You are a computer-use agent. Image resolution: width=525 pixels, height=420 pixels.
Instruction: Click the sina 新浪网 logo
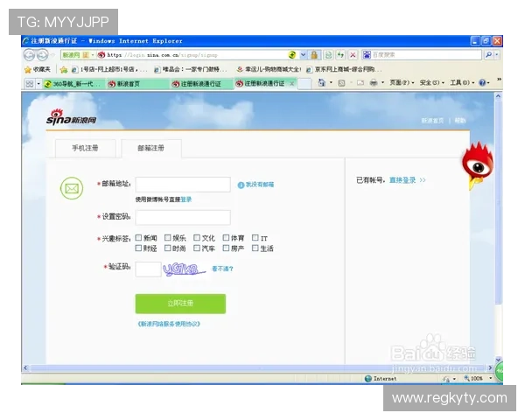(x=72, y=117)
